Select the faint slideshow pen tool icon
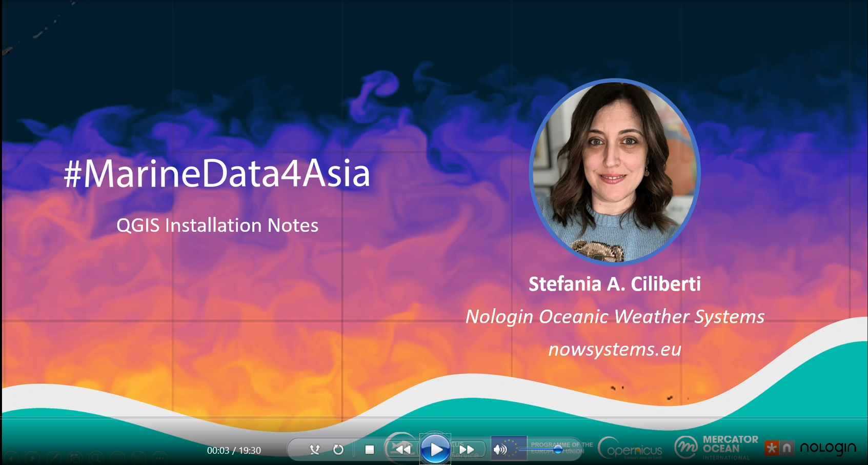 [53, 457]
